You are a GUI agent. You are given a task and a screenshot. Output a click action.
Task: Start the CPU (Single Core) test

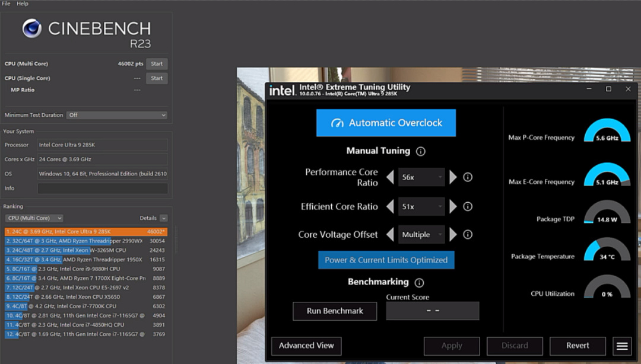pos(157,78)
